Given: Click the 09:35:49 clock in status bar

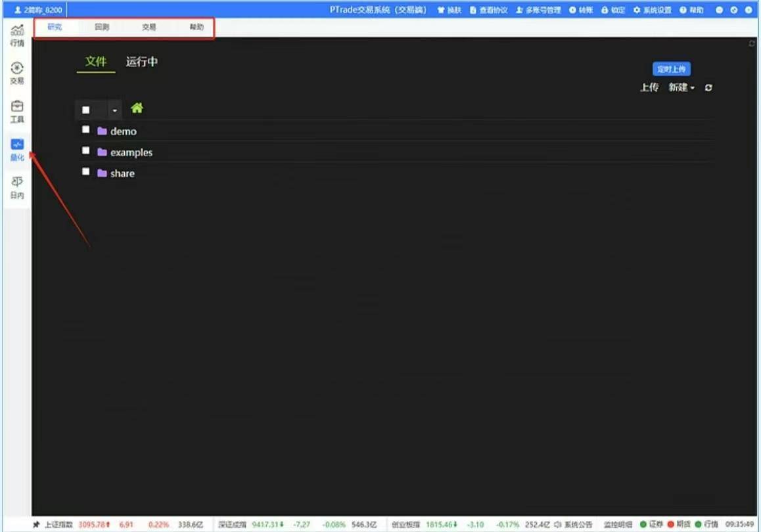Looking at the screenshot, I should click(740, 524).
